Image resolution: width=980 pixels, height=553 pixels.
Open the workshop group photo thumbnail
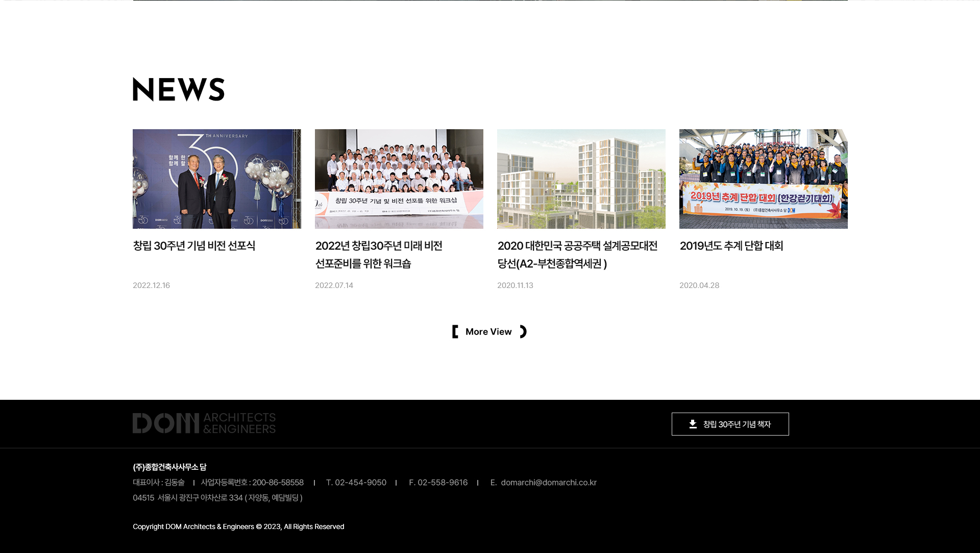[399, 179]
